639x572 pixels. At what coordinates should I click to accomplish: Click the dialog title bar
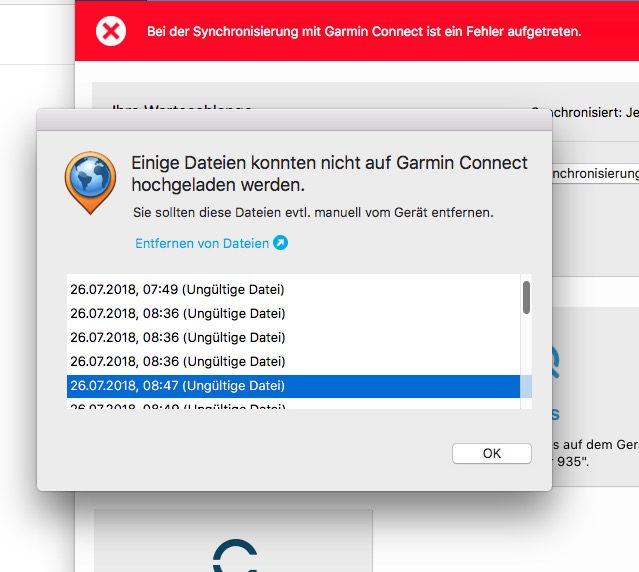[x=294, y=120]
